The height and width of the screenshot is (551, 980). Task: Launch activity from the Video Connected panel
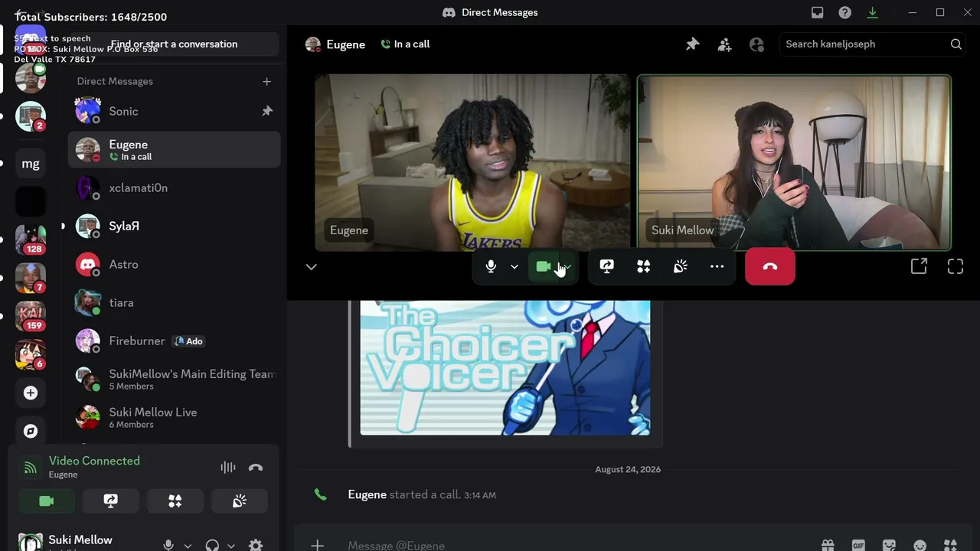(x=175, y=500)
